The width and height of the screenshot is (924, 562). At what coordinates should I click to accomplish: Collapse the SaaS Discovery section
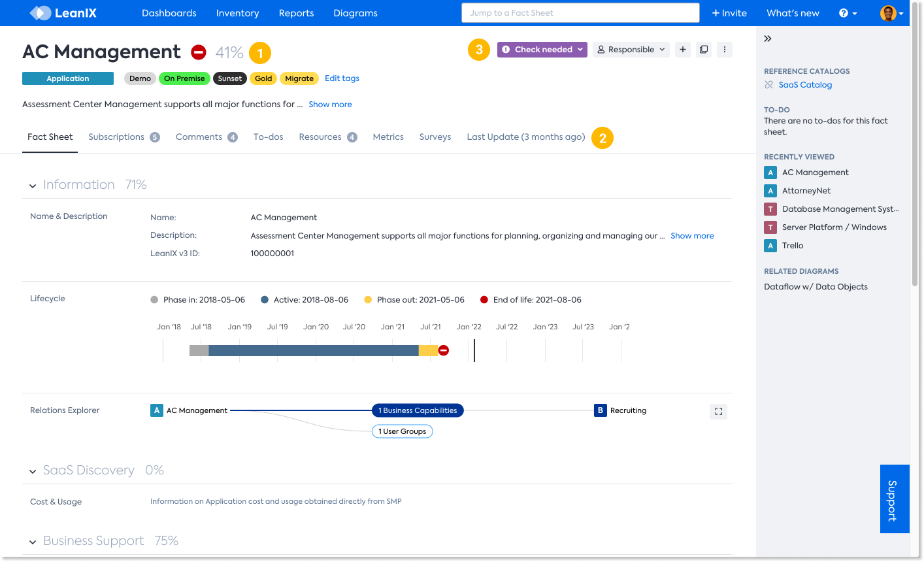click(x=33, y=472)
